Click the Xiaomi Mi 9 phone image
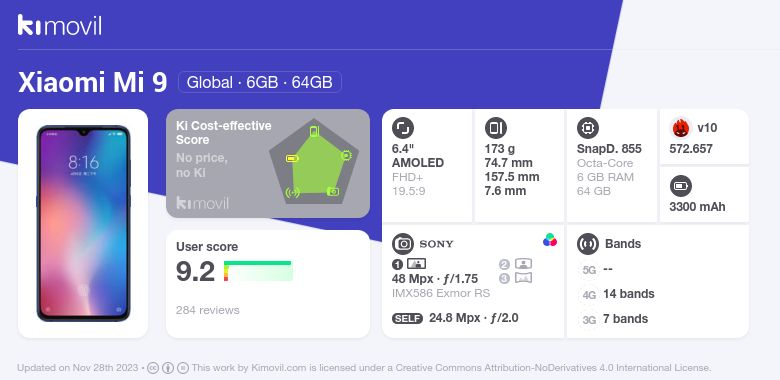 pyautogui.click(x=83, y=223)
